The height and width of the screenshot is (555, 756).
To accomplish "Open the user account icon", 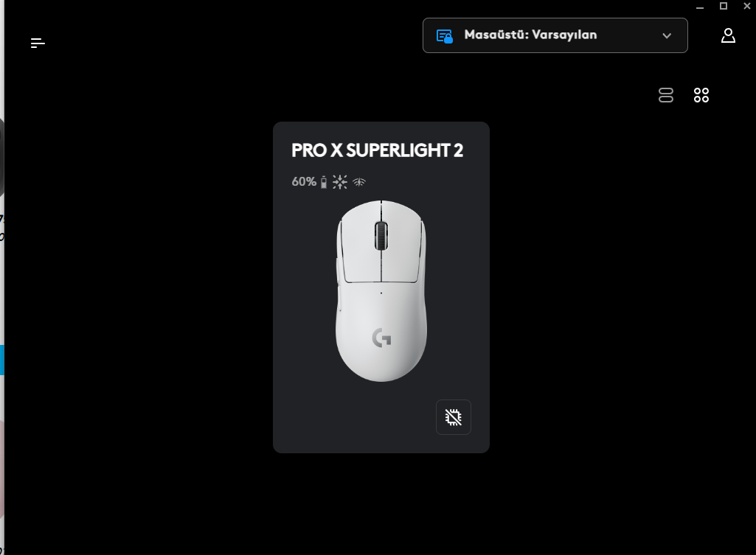I will (728, 35).
